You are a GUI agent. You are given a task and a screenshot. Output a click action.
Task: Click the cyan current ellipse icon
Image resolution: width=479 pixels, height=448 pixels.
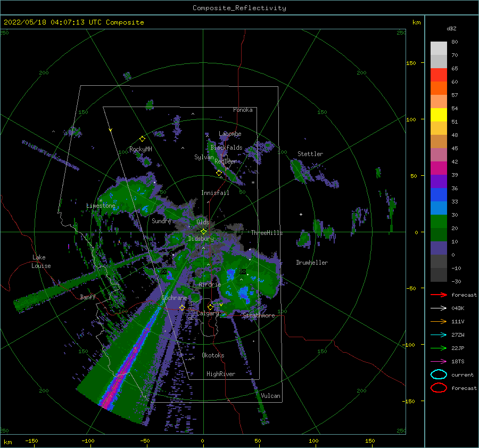pos(439,374)
